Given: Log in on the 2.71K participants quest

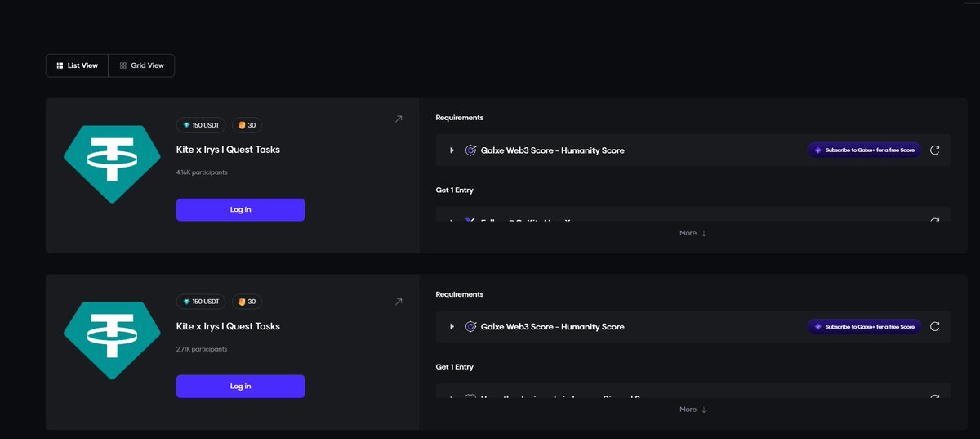Looking at the screenshot, I should [x=240, y=386].
